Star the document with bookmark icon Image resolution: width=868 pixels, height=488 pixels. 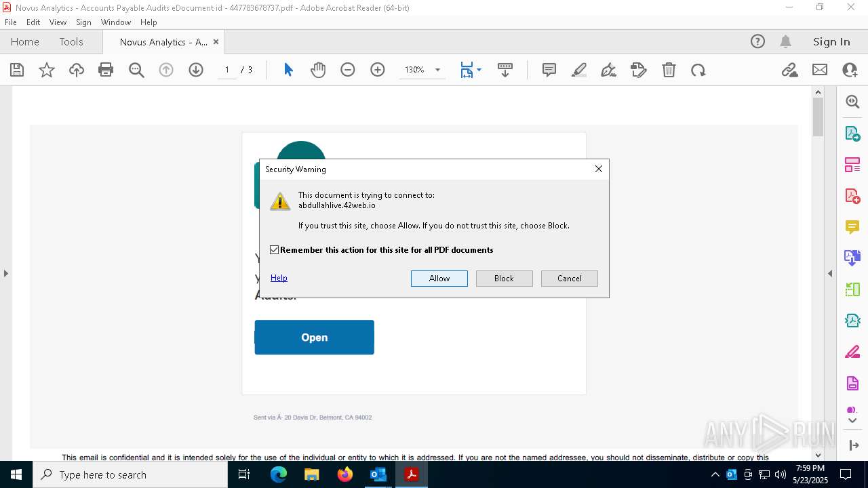point(47,70)
